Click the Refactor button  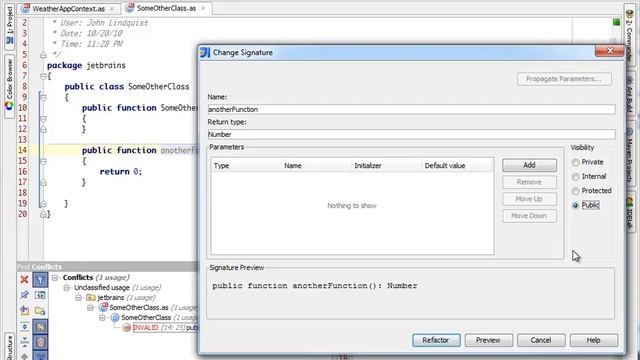[436, 340]
